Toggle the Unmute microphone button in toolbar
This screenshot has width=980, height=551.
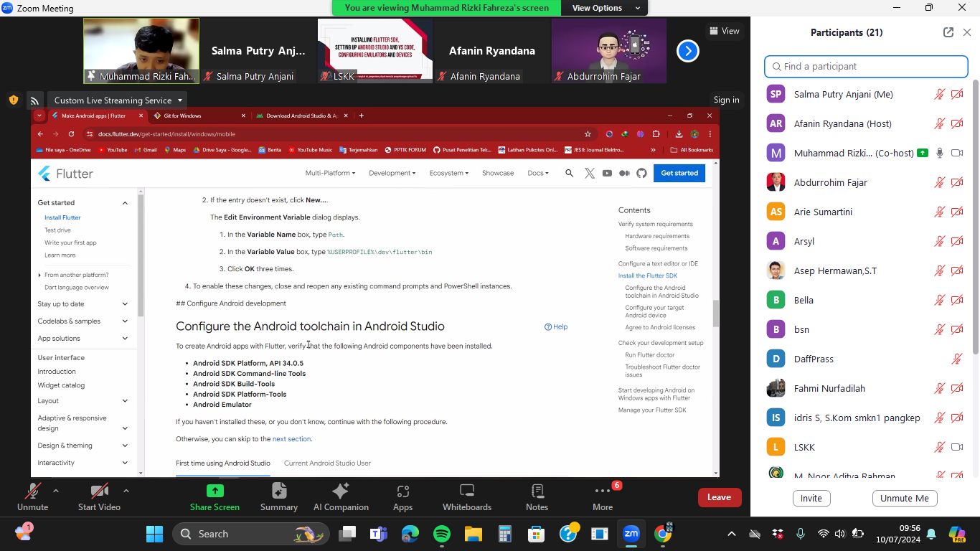click(32, 498)
